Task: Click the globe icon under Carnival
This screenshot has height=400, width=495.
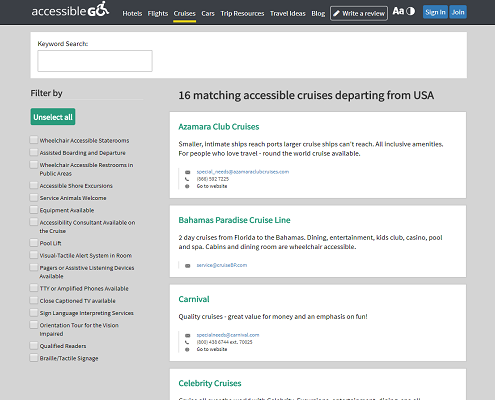Action: pos(187,349)
